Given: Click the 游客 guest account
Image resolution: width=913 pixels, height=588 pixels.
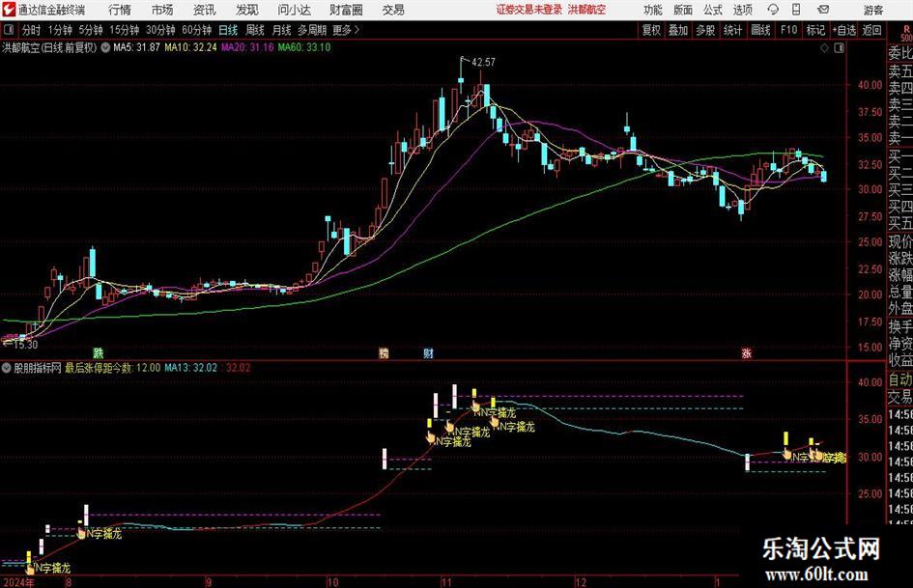Looking at the screenshot, I should pyautogui.click(x=873, y=10).
